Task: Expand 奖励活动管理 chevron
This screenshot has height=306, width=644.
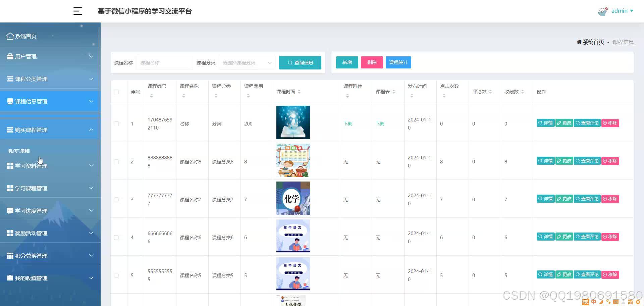Action: [91, 233]
